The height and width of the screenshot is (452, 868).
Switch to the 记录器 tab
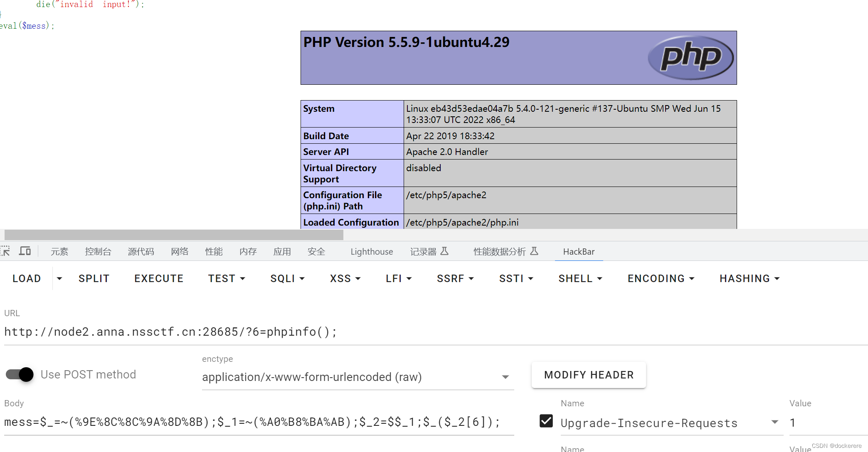point(429,251)
